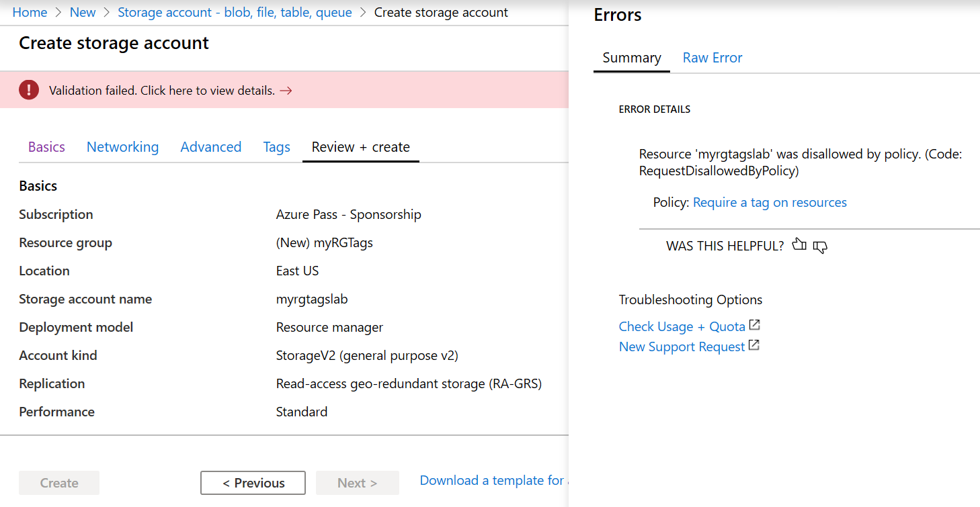Give thumbs up feedback on error helpfulness
980x507 pixels.
pyautogui.click(x=799, y=246)
